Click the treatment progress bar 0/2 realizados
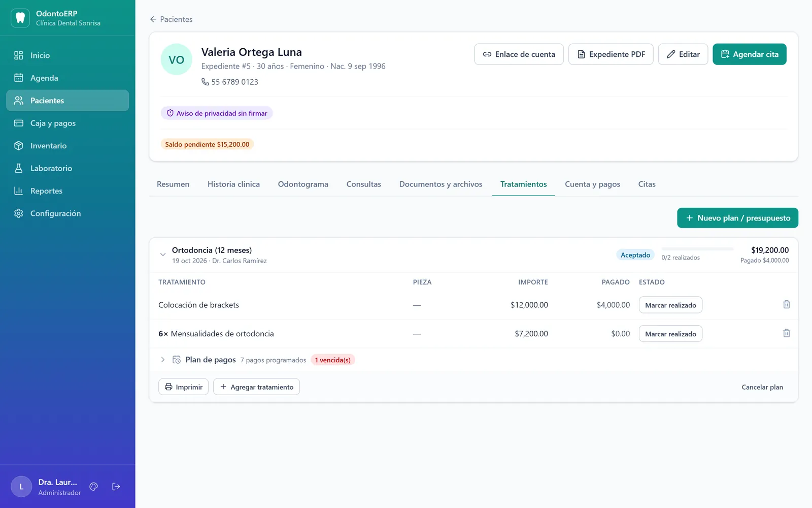The height and width of the screenshot is (508, 812). [697, 249]
